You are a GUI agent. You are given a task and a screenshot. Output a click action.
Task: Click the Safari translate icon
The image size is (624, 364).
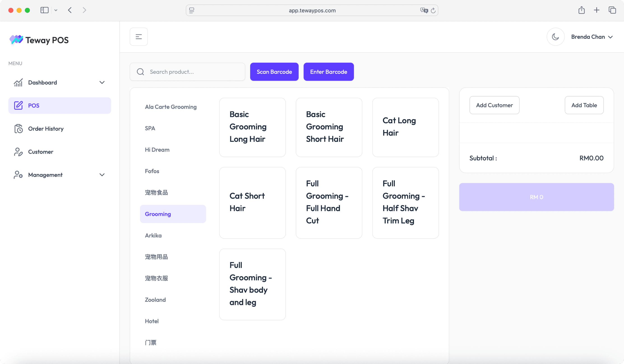[424, 10]
